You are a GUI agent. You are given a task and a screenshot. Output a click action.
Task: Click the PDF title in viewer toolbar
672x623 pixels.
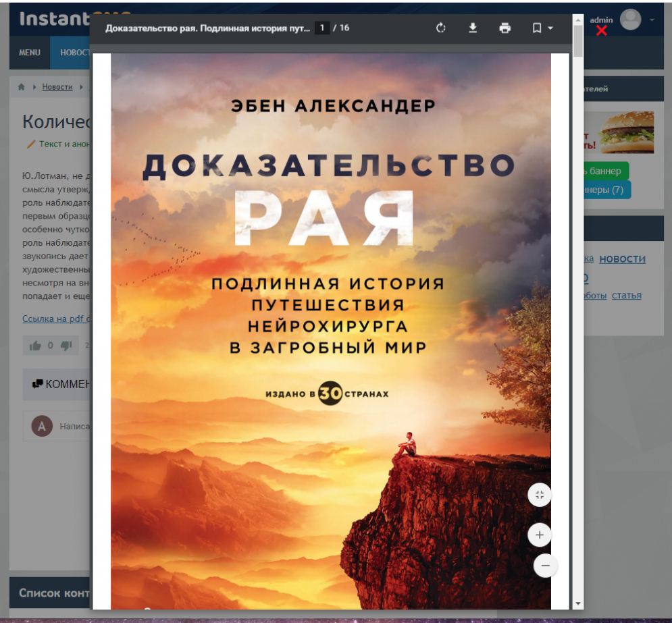pyautogui.click(x=207, y=28)
